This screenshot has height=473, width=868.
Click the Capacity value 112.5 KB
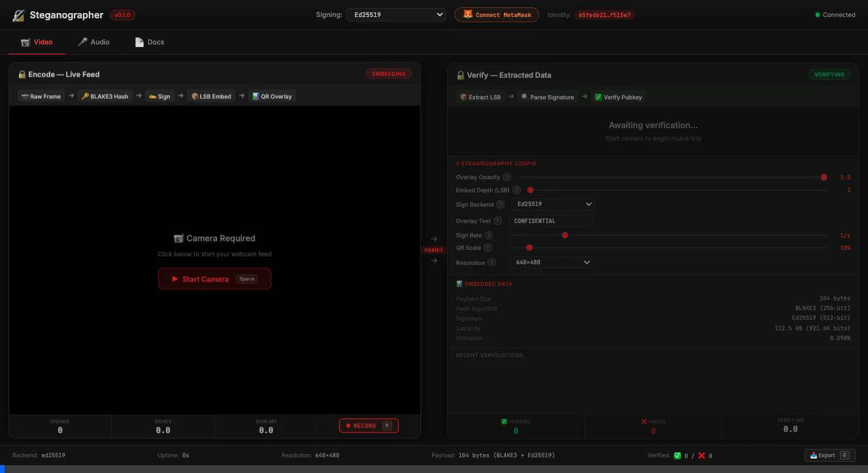click(812, 328)
